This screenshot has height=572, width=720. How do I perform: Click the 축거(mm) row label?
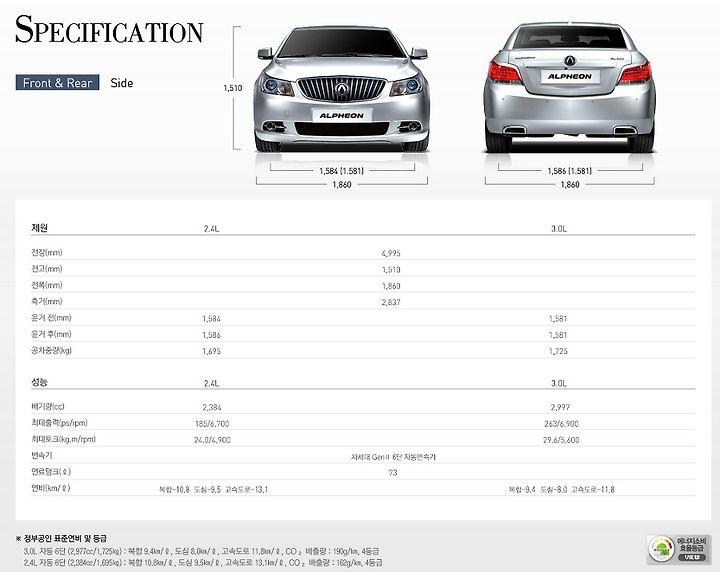point(47,302)
